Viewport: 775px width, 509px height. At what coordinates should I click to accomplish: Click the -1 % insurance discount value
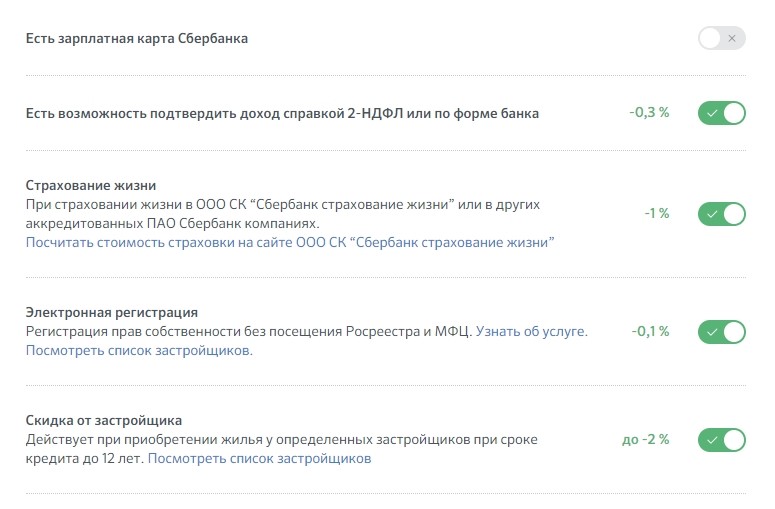pos(657,213)
